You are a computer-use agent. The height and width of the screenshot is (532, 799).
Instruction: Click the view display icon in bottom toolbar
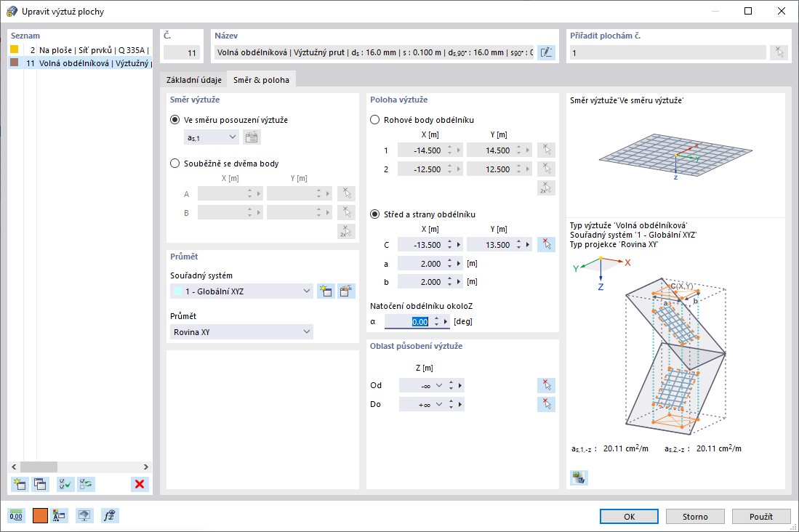84,516
